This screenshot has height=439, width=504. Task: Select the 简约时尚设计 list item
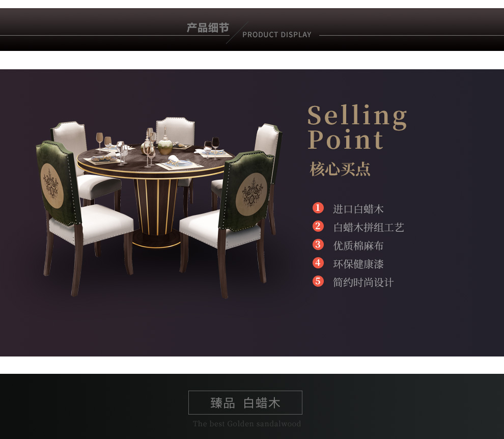coord(363,282)
